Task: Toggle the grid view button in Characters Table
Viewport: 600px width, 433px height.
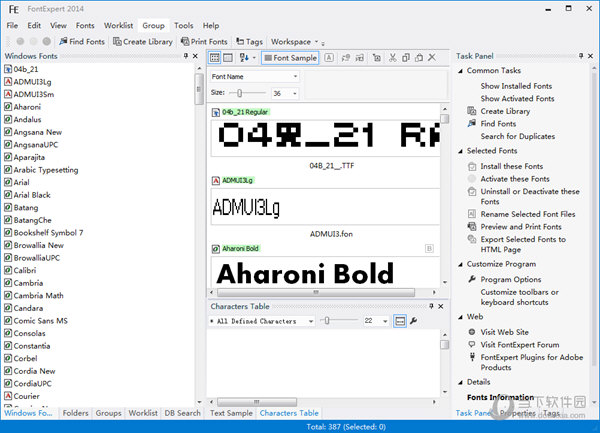Action: tap(399, 321)
